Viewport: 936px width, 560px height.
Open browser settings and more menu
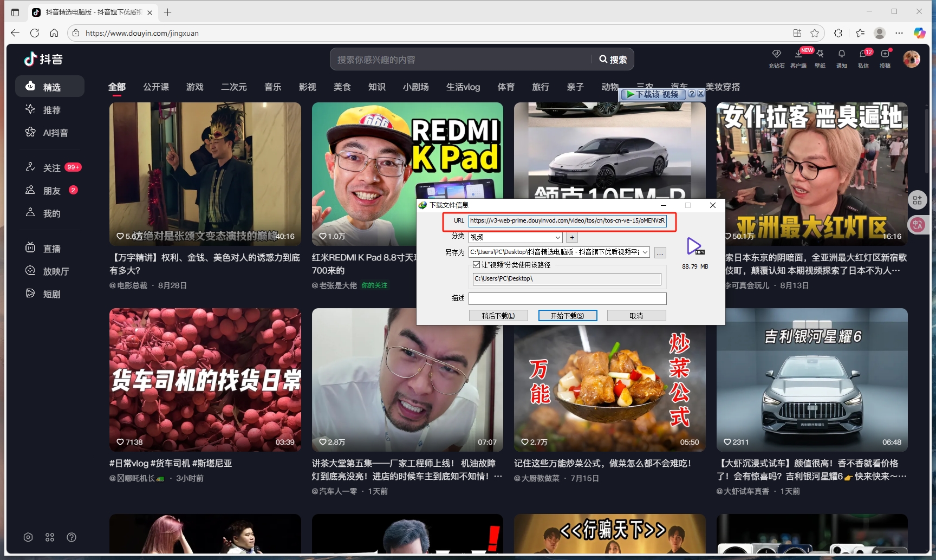point(899,33)
